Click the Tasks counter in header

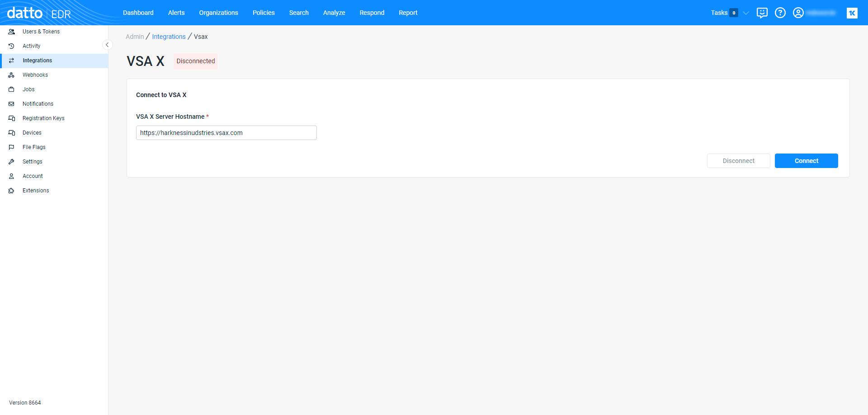coord(734,13)
